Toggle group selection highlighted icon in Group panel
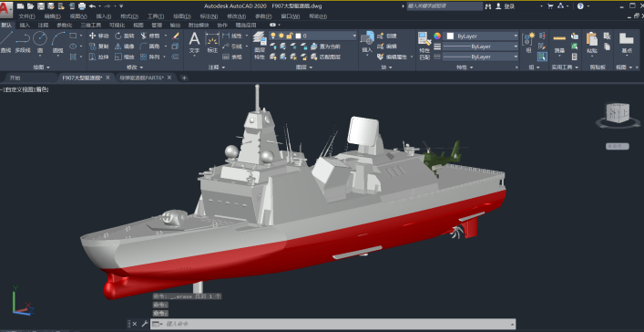The image size is (644, 332). [542, 57]
